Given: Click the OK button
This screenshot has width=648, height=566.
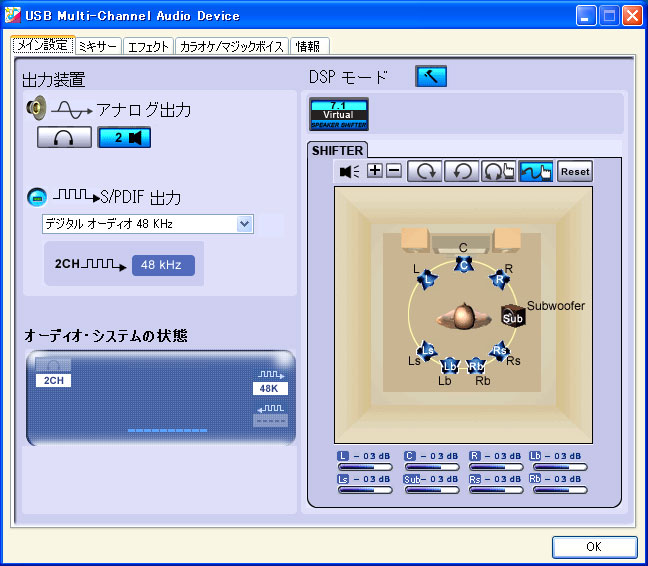Looking at the screenshot, I should (594, 547).
